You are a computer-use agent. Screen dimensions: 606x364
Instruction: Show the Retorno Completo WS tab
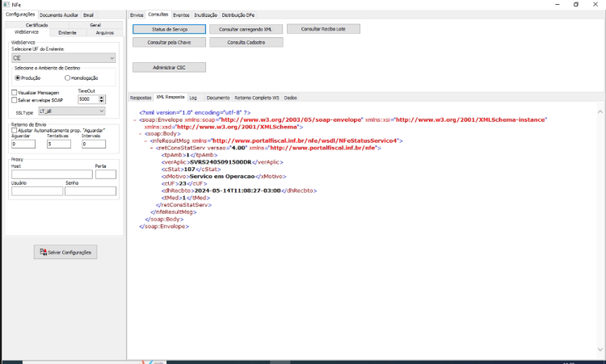click(x=257, y=98)
